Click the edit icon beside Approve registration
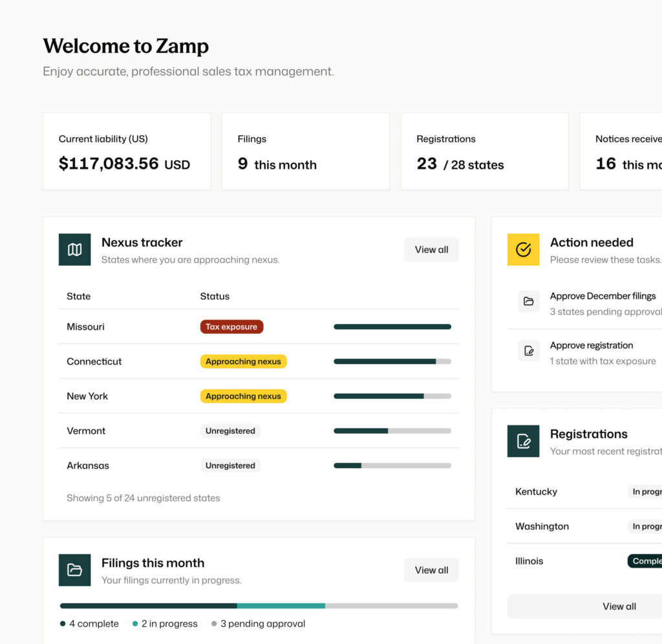The height and width of the screenshot is (644, 662). (x=528, y=351)
